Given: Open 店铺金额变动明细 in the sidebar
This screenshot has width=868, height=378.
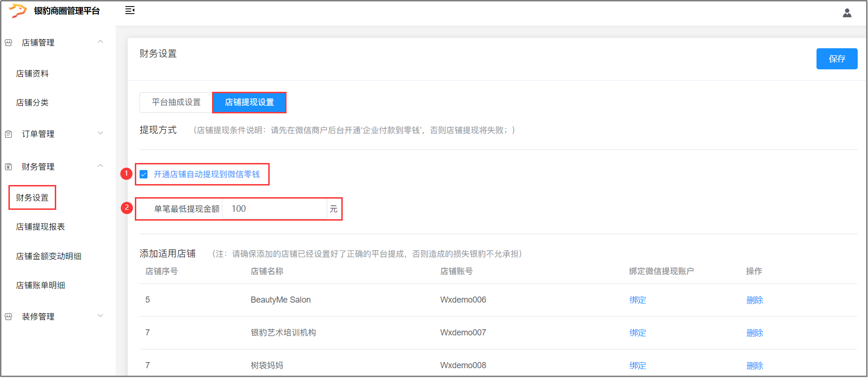Looking at the screenshot, I should click(x=49, y=256).
